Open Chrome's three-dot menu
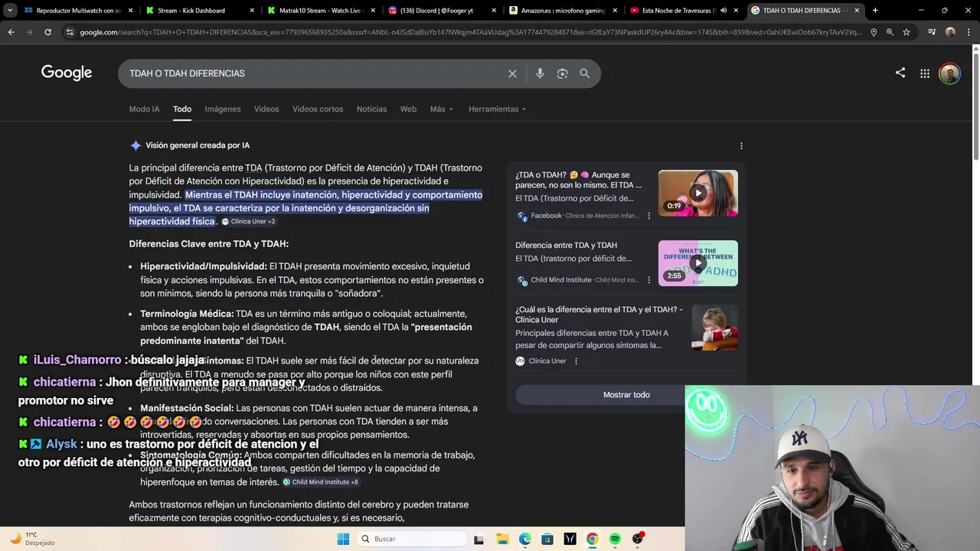The width and height of the screenshot is (980, 551). [969, 32]
